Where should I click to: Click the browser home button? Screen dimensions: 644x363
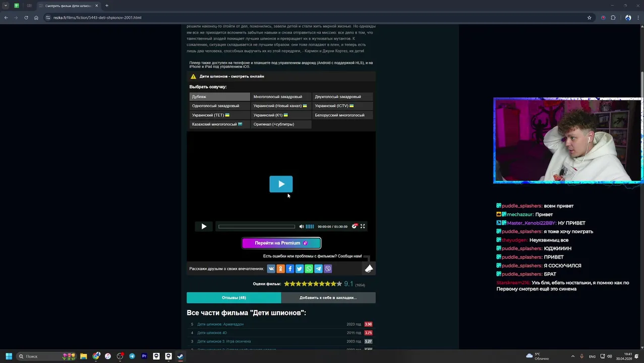(36, 18)
